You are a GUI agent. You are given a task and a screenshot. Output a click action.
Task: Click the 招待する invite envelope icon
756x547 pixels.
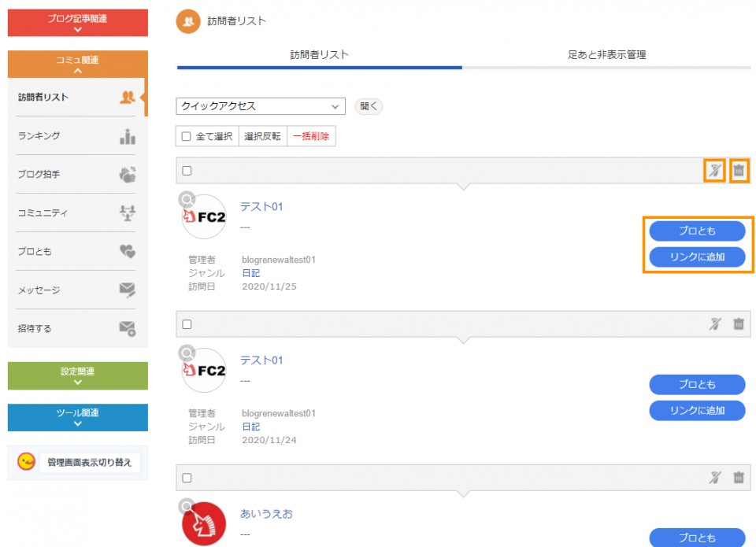pos(127,329)
